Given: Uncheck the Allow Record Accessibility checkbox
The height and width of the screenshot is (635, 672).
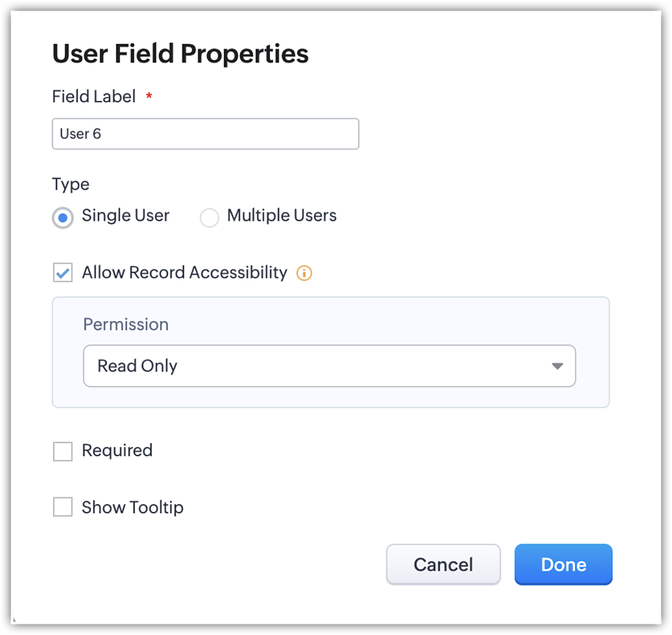Looking at the screenshot, I should tap(63, 273).
